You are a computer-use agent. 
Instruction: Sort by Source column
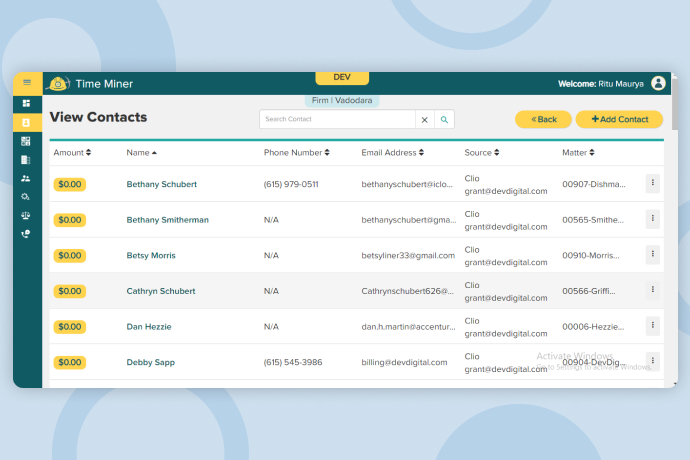coord(482,152)
